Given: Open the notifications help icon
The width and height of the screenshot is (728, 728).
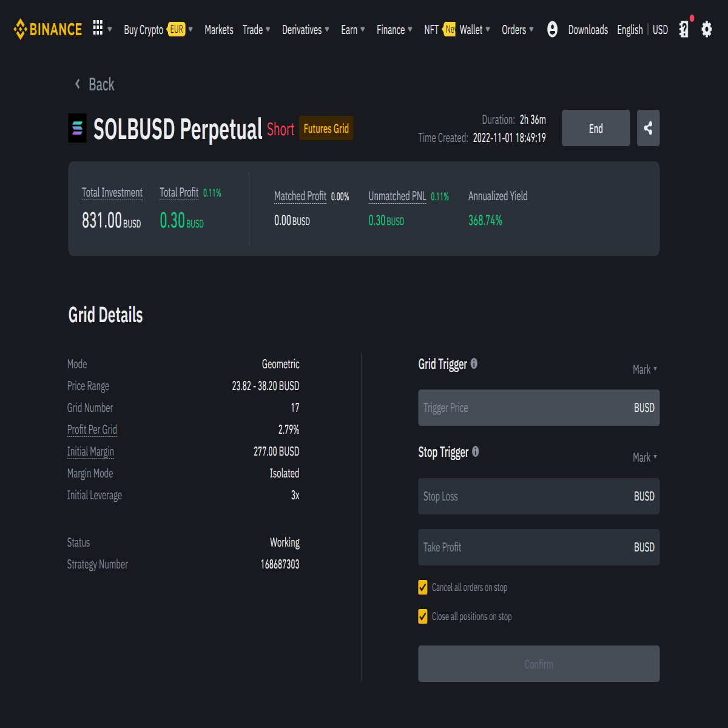Looking at the screenshot, I should click(684, 29).
